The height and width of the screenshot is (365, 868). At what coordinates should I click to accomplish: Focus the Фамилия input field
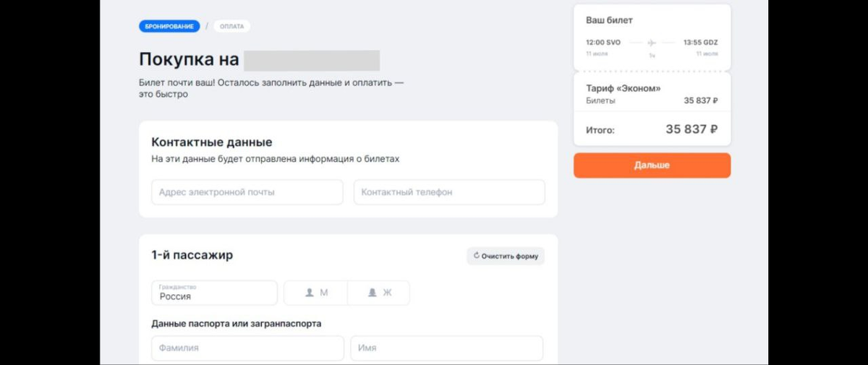coord(247,348)
